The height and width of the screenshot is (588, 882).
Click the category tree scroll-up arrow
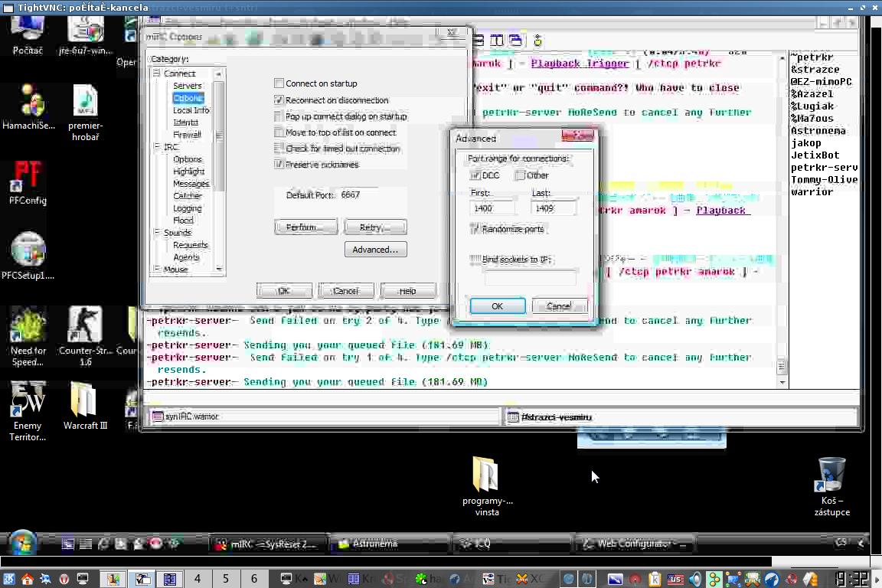(x=219, y=73)
